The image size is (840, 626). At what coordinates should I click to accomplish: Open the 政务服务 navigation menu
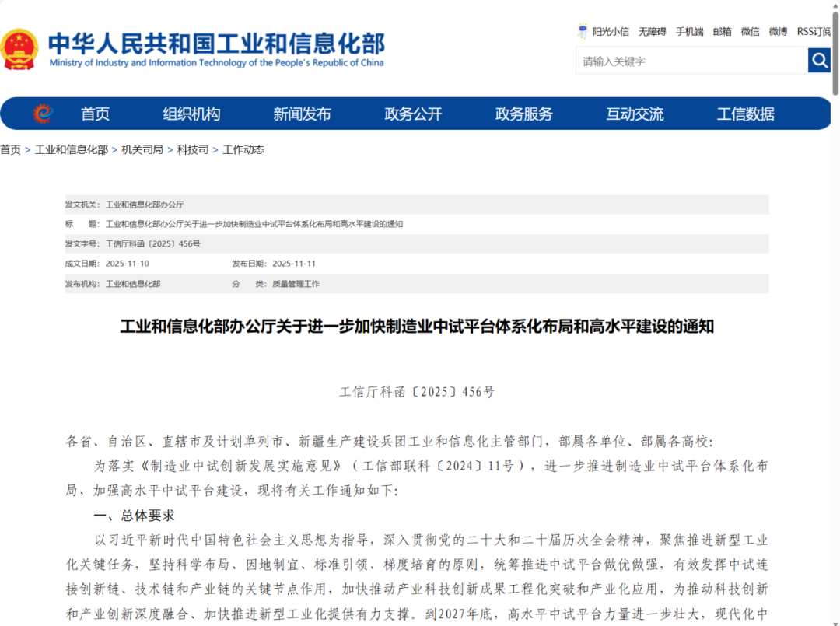coord(523,114)
